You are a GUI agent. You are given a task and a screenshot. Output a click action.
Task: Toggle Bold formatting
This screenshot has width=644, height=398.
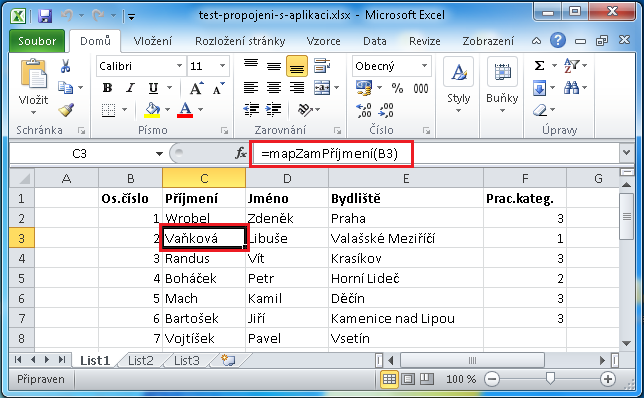tap(108, 88)
